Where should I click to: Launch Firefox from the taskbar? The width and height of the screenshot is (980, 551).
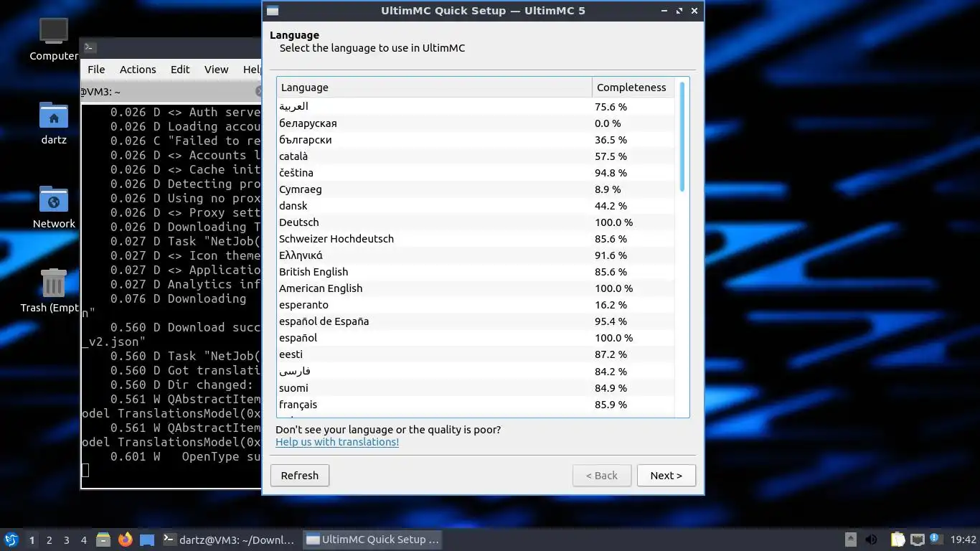click(x=126, y=540)
